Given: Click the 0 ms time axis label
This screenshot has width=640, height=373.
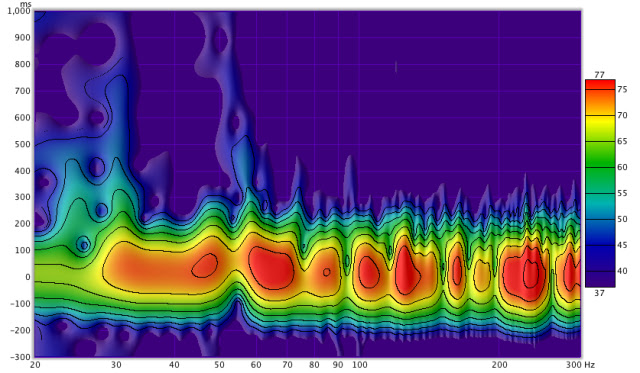Looking at the screenshot, I should click(x=28, y=277).
